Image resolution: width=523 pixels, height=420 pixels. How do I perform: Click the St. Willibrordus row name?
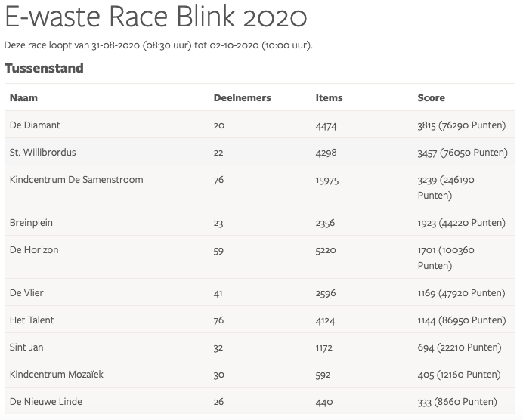coord(43,153)
